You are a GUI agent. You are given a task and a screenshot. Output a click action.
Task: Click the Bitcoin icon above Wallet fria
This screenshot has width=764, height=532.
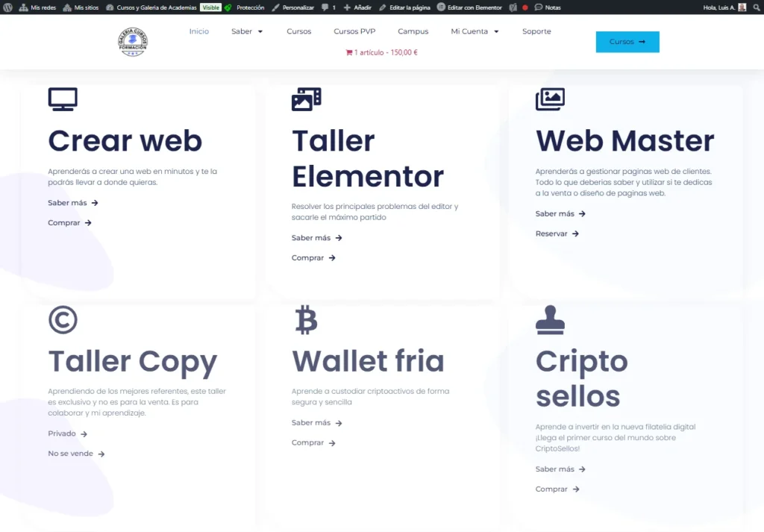coord(306,320)
